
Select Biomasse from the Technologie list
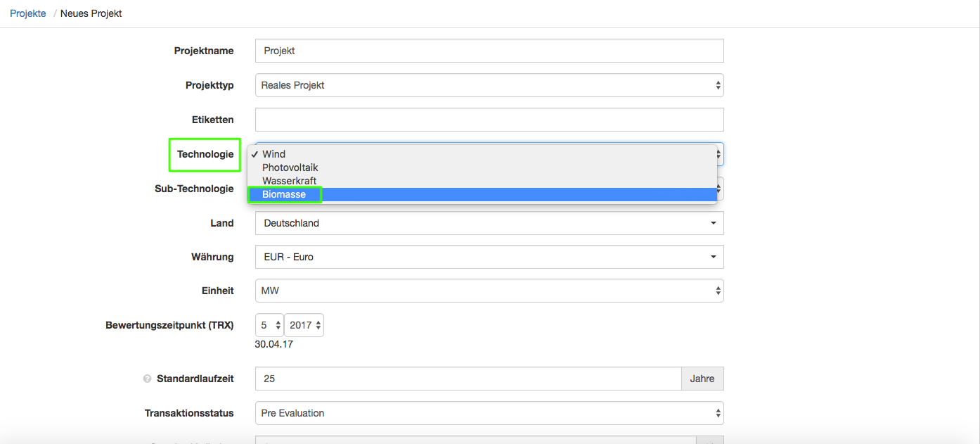(284, 194)
